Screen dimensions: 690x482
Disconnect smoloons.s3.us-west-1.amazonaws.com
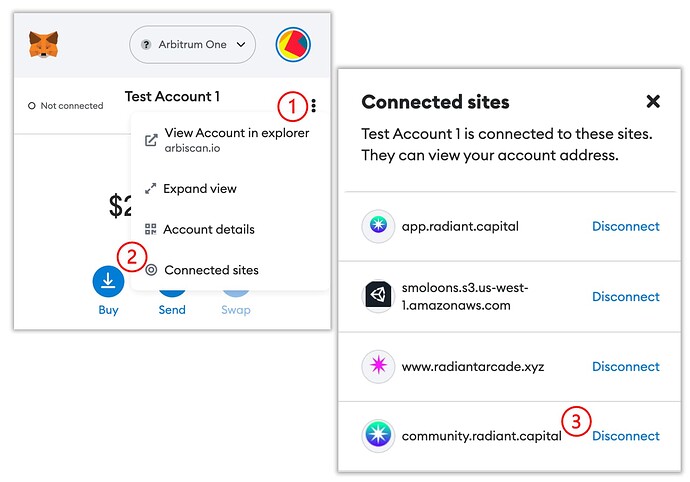(x=626, y=297)
